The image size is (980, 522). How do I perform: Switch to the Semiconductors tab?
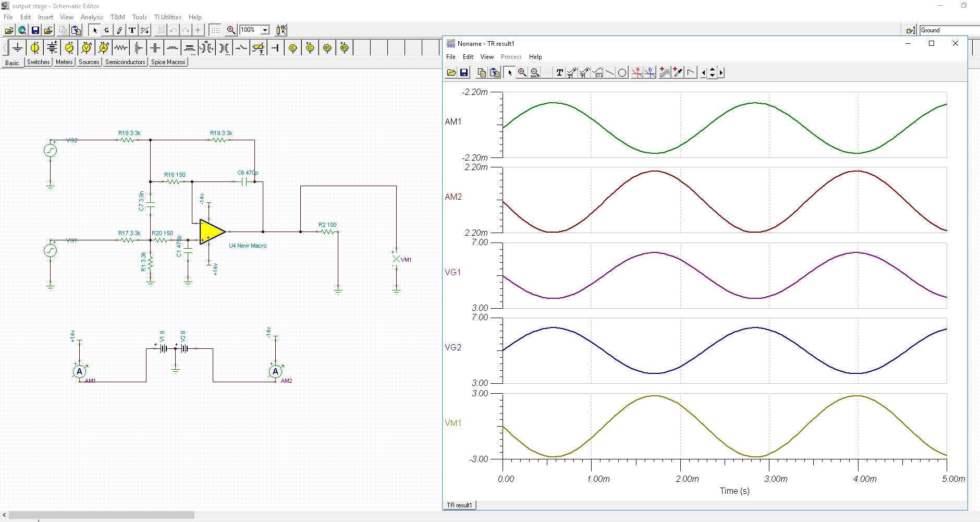pos(125,62)
